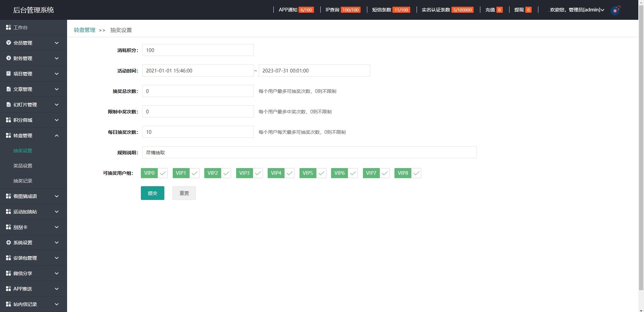Viewport: 644px width, 312px height.
Task: Click the 财务管理 sidebar icon
Action: click(8, 58)
